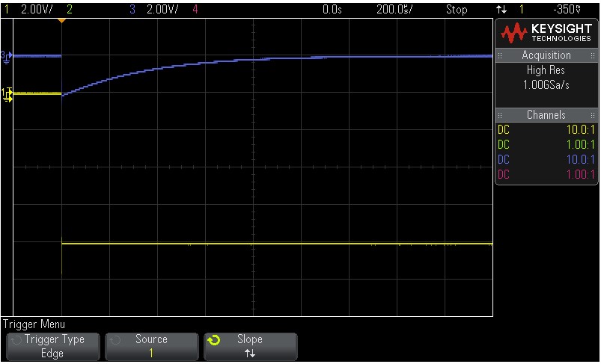Select channel 3 label in the top status bar
Viewport: 601px width, 364px height.
pos(132,10)
